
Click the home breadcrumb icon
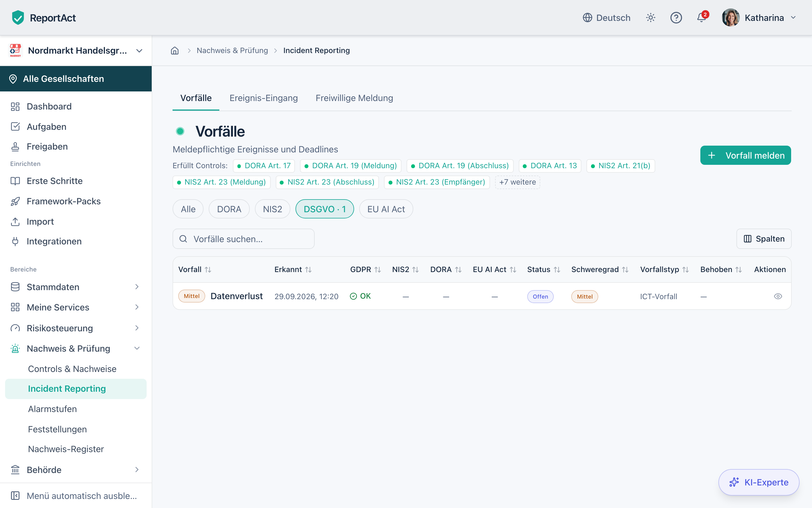pos(175,51)
